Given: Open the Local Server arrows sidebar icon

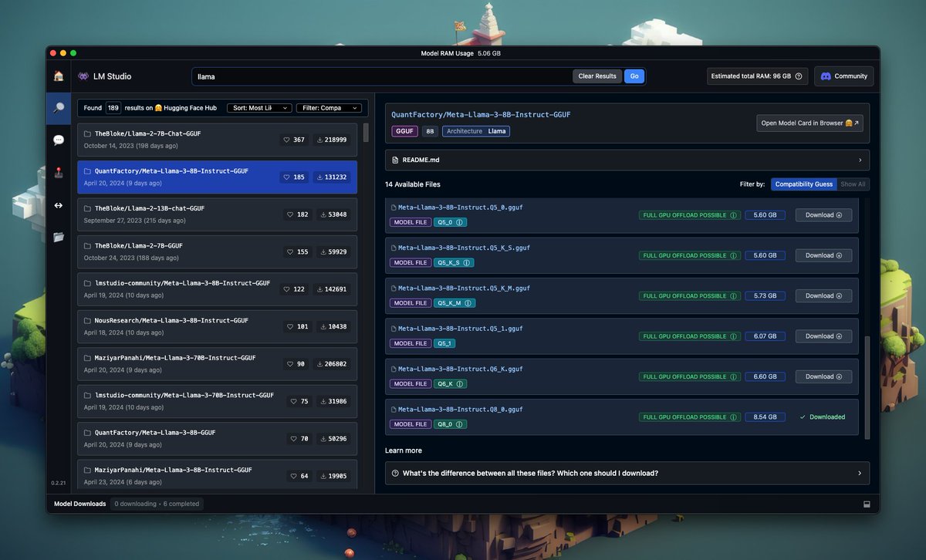Looking at the screenshot, I should pos(59,205).
